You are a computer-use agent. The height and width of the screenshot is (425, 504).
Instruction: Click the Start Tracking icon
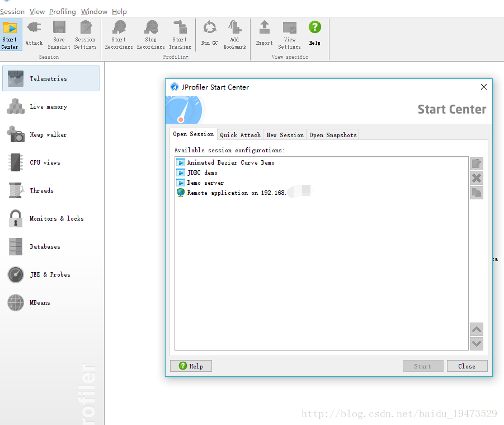click(x=180, y=27)
